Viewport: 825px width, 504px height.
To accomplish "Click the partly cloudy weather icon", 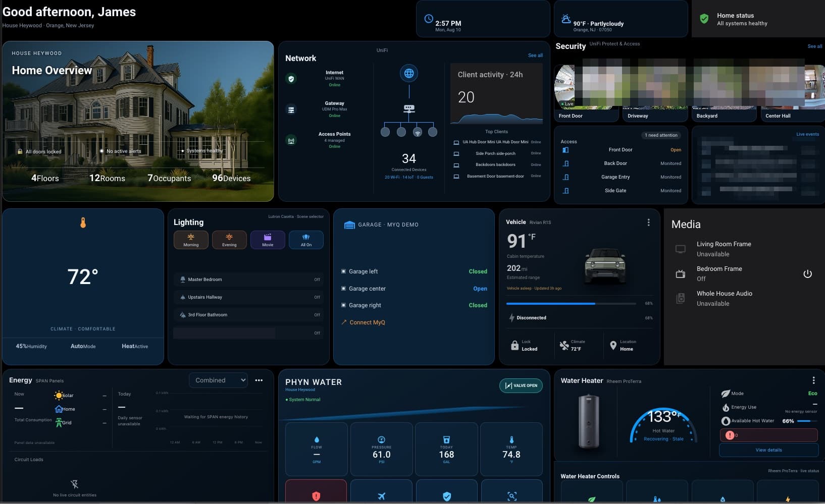I will 566,19.
